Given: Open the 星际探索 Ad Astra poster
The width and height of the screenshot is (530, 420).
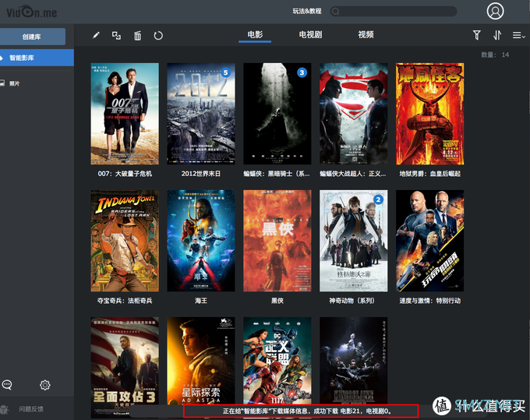Looking at the screenshot, I should 201,361.
